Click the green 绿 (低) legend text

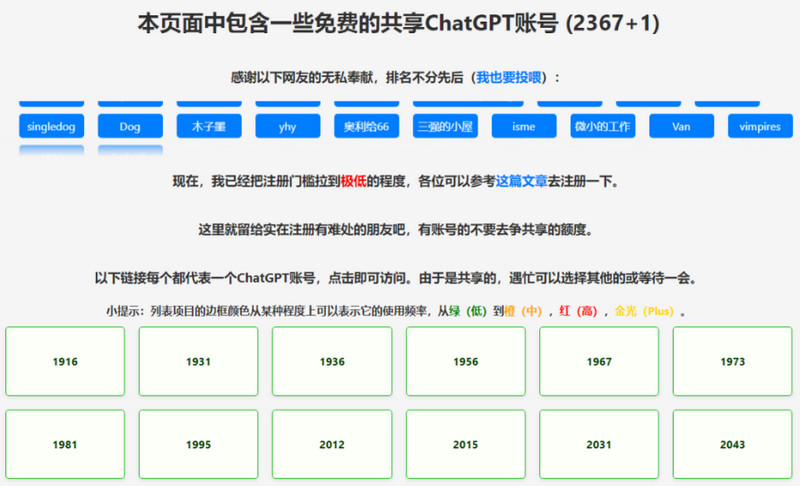468,311
